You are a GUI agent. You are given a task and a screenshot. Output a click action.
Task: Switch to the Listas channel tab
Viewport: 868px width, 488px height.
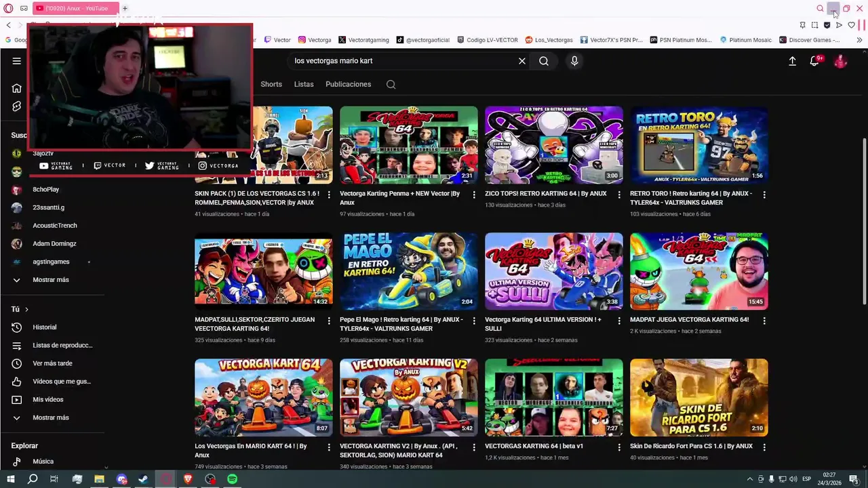[304, 85]
